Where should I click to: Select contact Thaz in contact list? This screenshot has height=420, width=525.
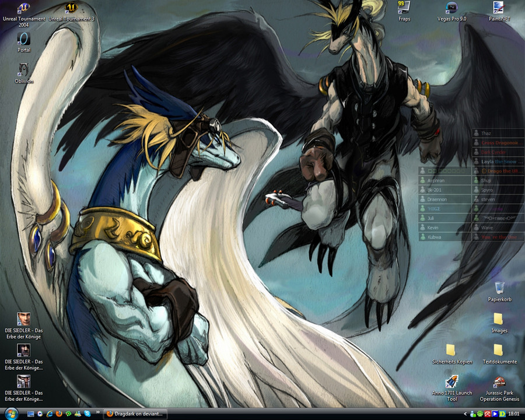[498, 134]
